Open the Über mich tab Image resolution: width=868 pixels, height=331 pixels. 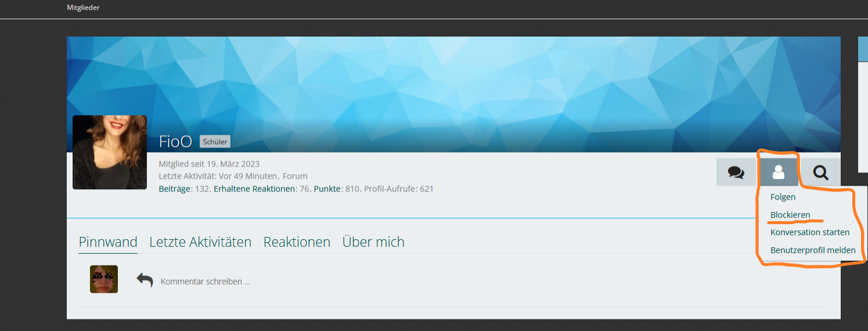tap(373, 242)
